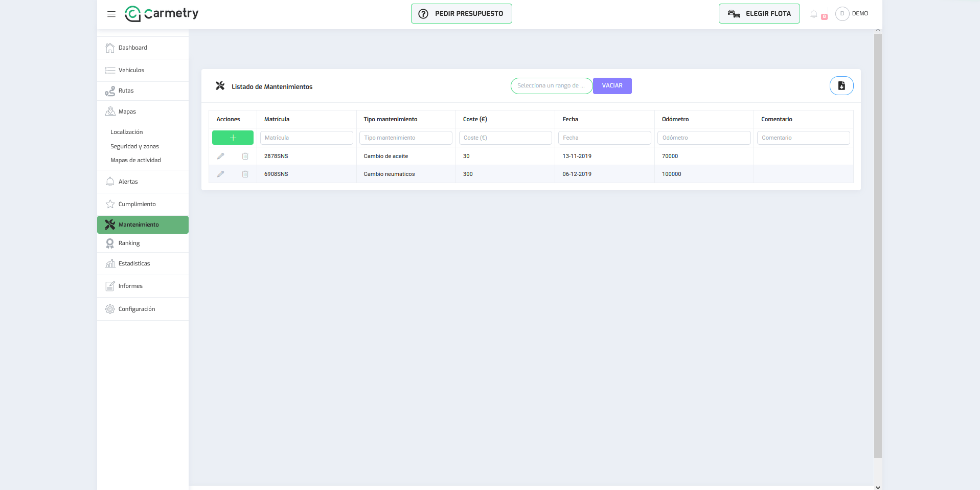This screenshot has width=980, height=490.
Task: Open Vehículos in the sidebar
Action: tap(143, 70)
